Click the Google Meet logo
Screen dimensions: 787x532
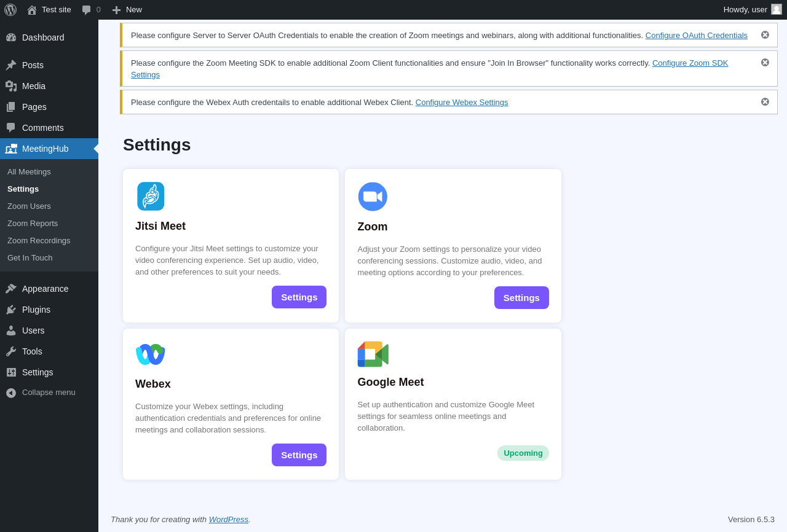[373, 354]
